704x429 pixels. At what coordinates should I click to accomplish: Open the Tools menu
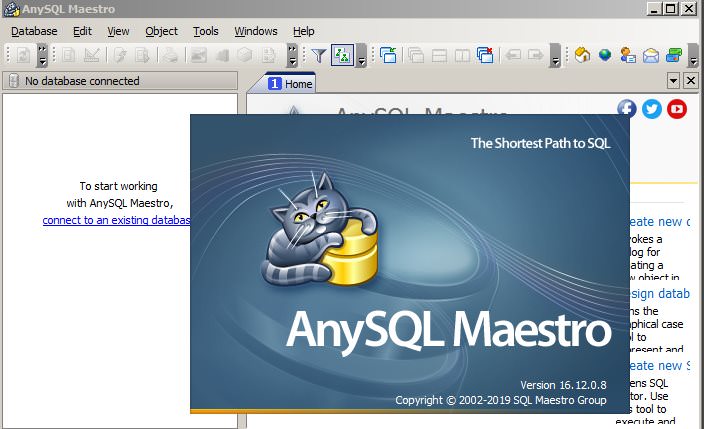pos(206,31)
